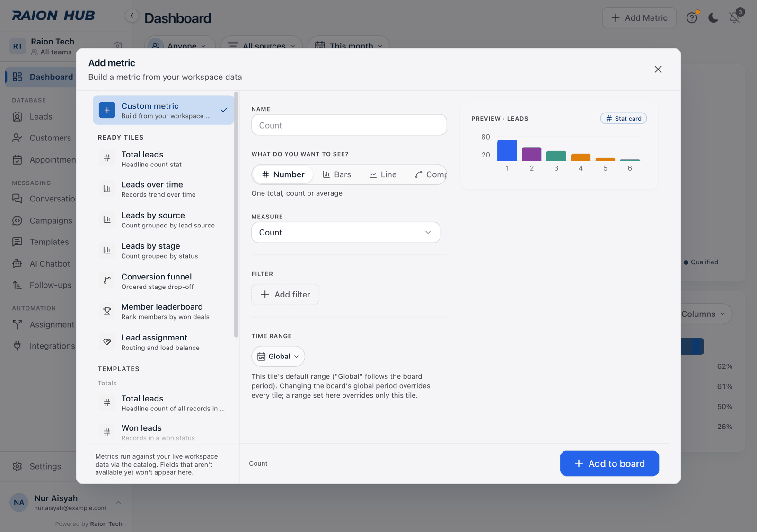Select the Total leads ready tile
Image resolution: width=757 pixels, height=532 pixels.
[x=163, y=159]
